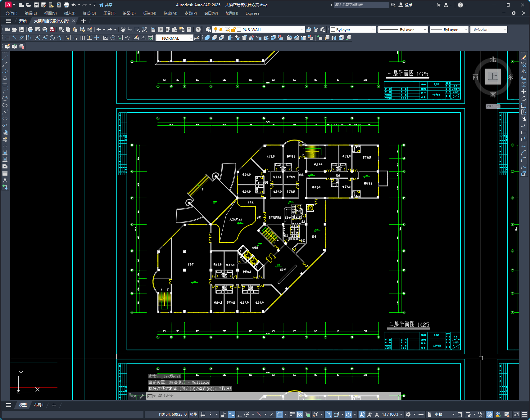Viewport: 530px width, 420px height.
Task: Click the Paste from clipboard icon
Action: click(x=75, y=29)
